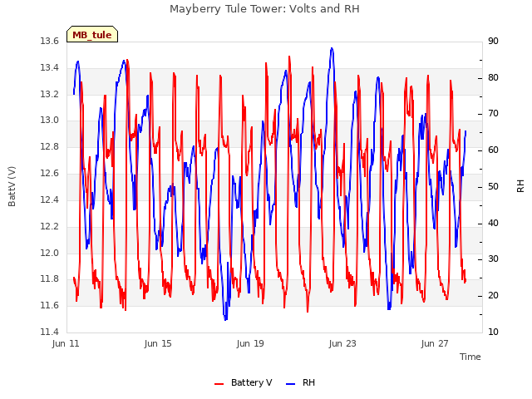The width and height of the screenshot is (532, 399).
Task: Select the BattV (V) axis label
Action: 12,186
